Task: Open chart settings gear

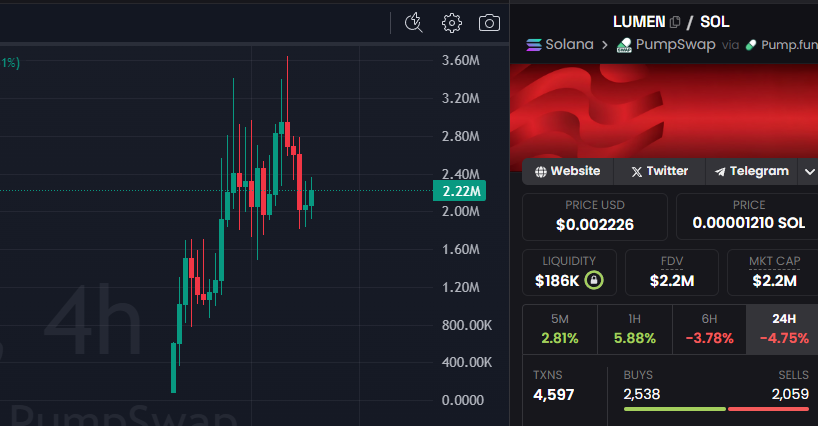Action: 452,23
